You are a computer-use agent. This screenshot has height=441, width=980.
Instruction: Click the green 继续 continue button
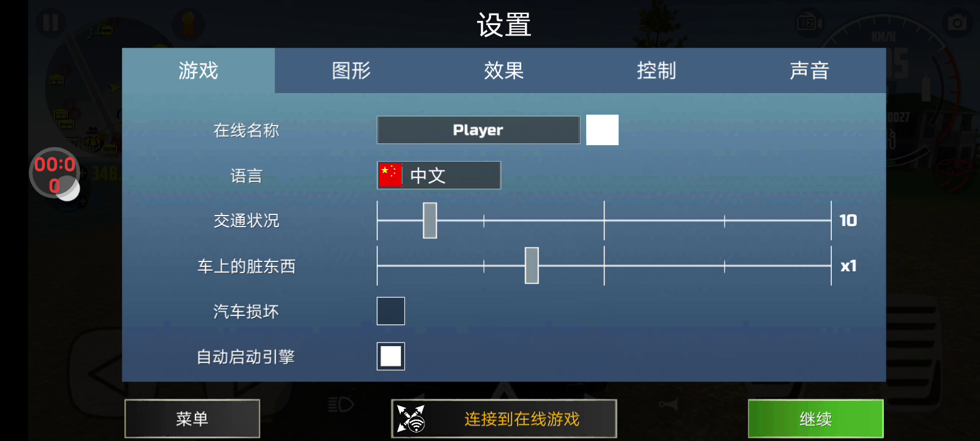(816, 419)
